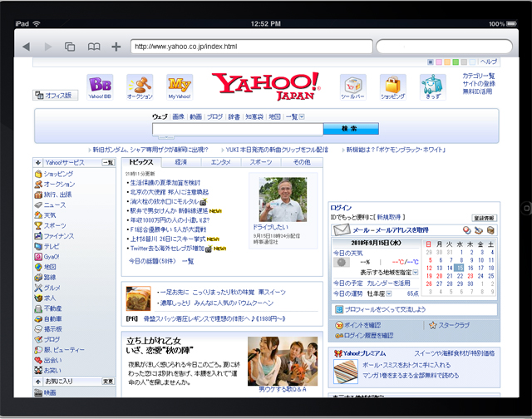Open the ショッピング bag icon at top

pos(392,87)
